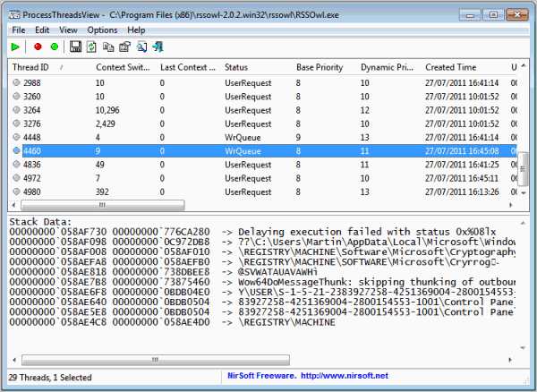
Task: Click the thread list horizontal scrollbar thumb
Action: (x=102, y=205)
